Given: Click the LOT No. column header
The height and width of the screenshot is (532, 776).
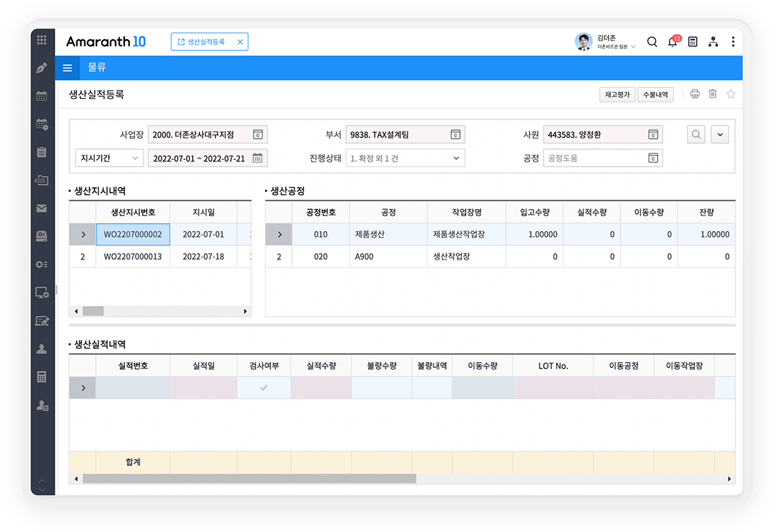Looking at the screenshot, I should point(553,366).
